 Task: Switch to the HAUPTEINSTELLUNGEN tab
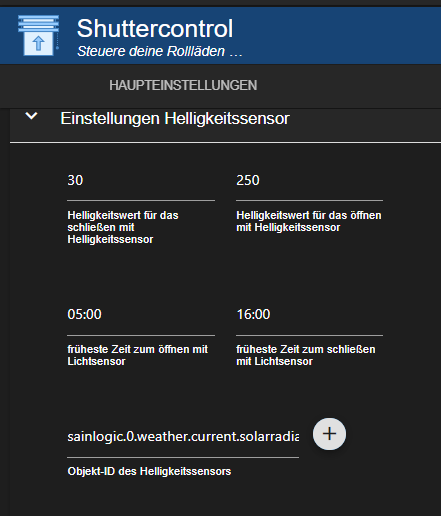pos(183,85)
